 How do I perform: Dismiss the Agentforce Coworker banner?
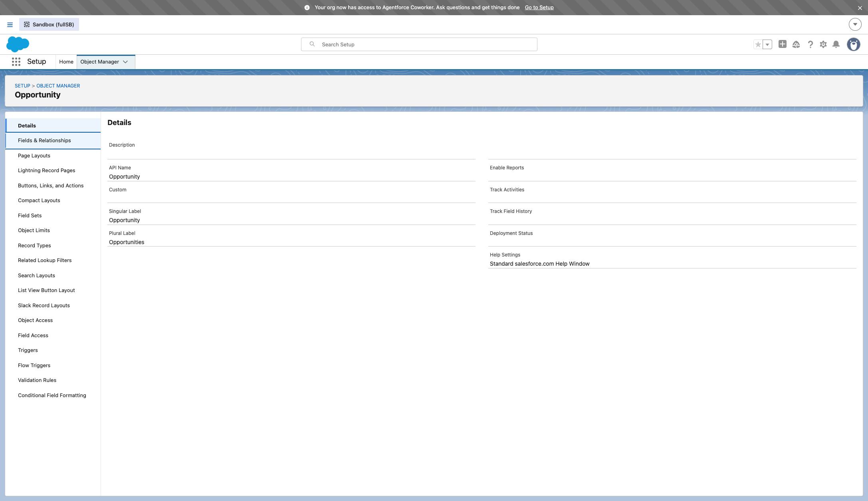click(860, 8)
